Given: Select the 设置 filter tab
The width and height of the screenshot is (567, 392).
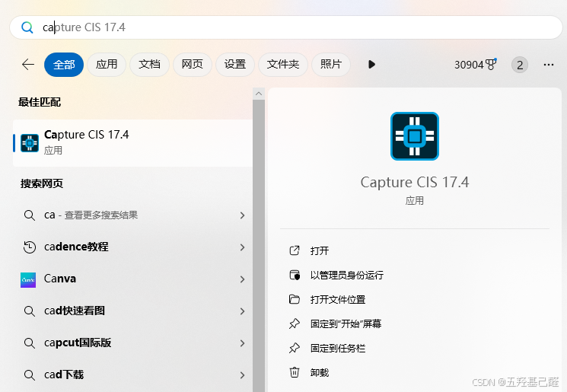Looking at the screenshot, I should [234, 65].
